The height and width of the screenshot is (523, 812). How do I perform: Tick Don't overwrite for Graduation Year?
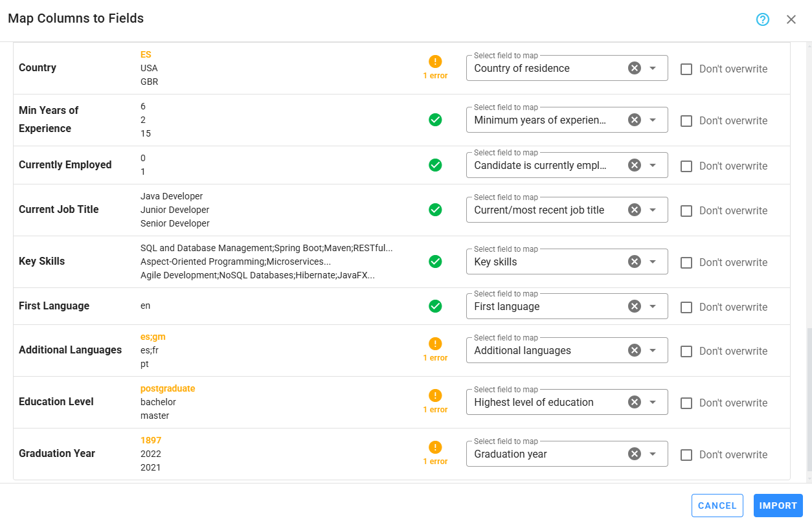tap(686, 454)
